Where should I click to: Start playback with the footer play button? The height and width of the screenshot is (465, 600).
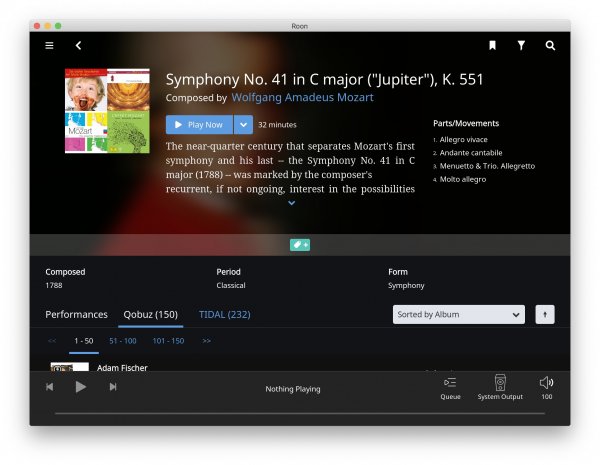[x=80, y=387]
